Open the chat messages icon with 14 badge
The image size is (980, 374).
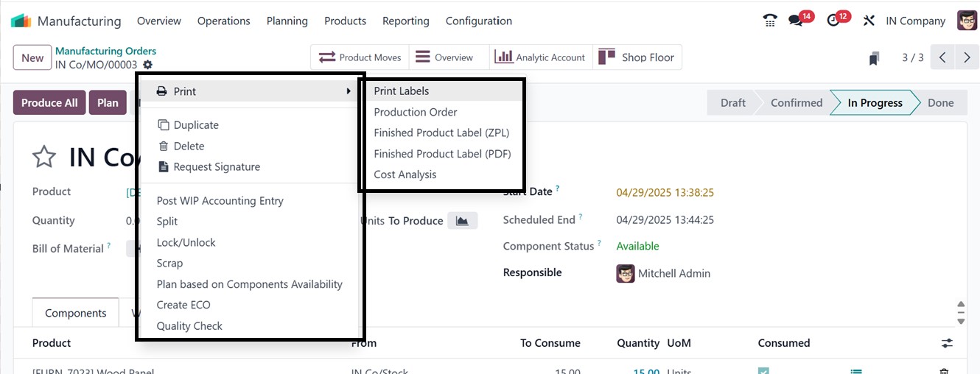coord(796,21)
